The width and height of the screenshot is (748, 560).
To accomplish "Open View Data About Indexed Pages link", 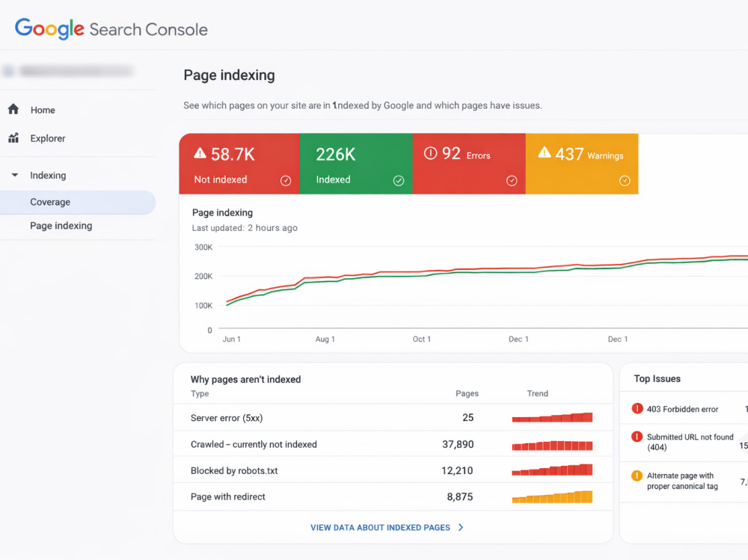I will click(x=380, y=528).
